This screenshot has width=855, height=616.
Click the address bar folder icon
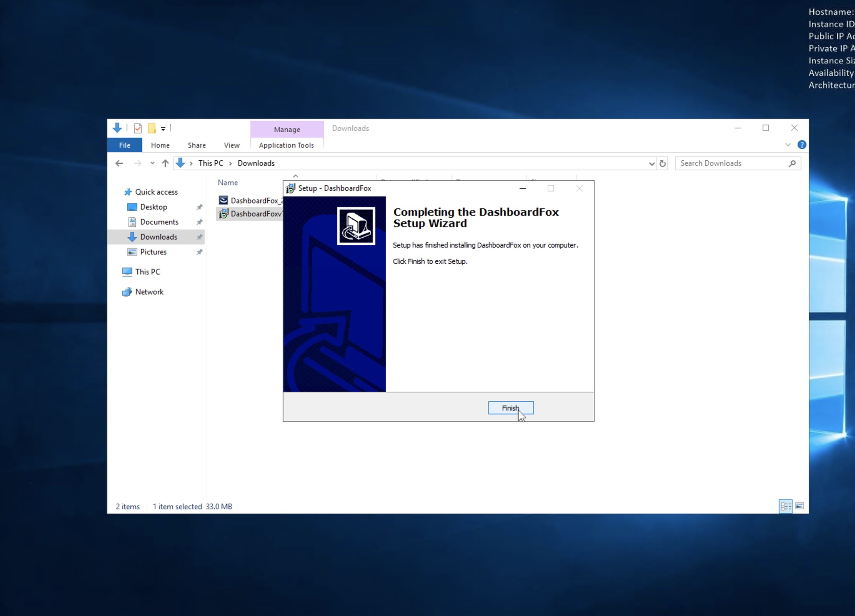pyautogui.click(x=180, y=163)
